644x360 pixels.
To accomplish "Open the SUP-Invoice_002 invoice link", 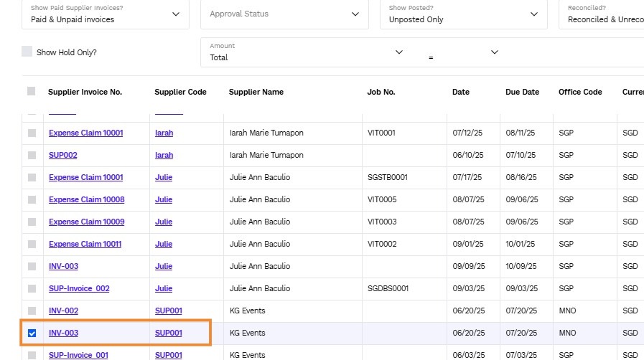I will click(79, 288).
